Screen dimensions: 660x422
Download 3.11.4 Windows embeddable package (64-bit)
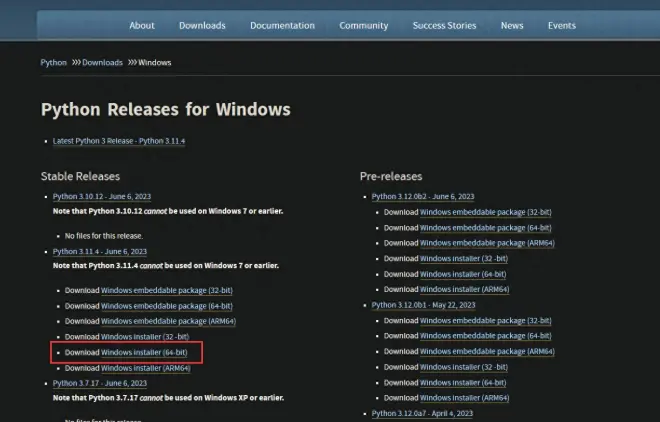tap(167, 306)
